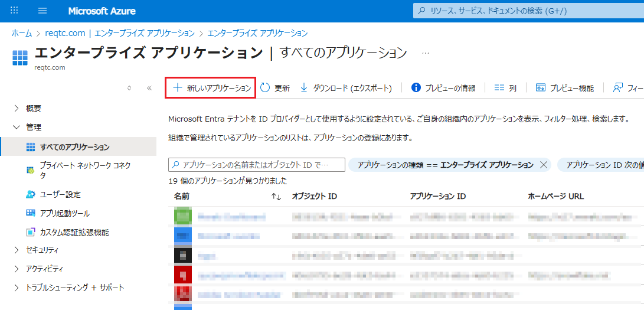Open プレビューの情報 text

coord(450,89)
